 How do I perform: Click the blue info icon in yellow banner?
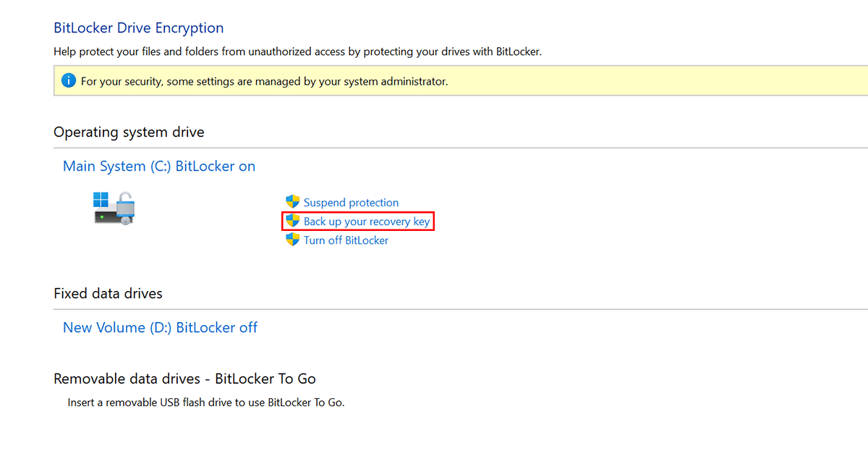(x=69, y=81)
